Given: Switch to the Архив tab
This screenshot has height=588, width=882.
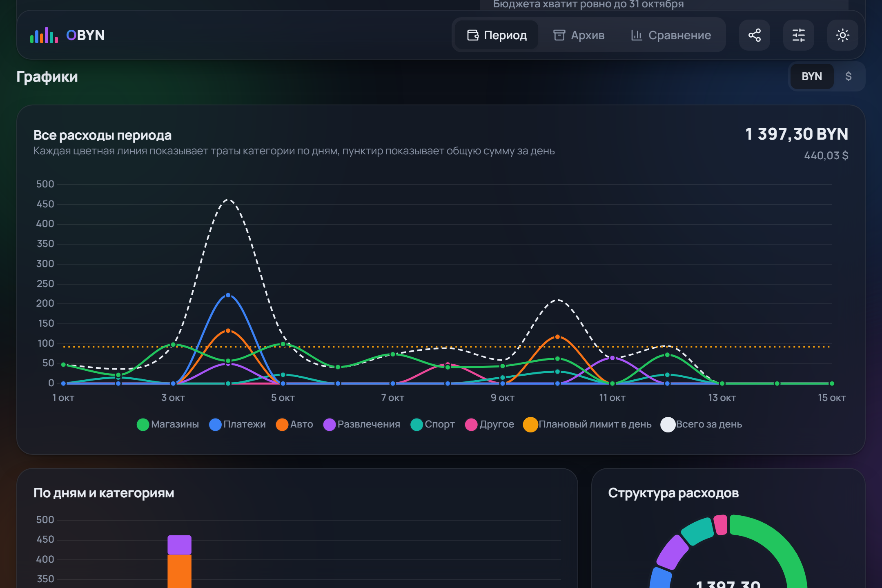Looking at the screenshot, I should (x=579, y=35).
